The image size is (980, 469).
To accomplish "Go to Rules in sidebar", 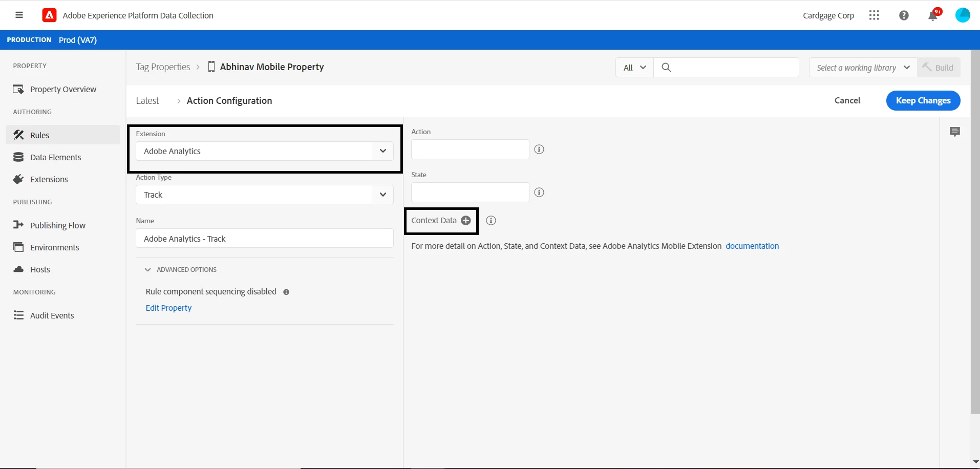I will 63,135.
